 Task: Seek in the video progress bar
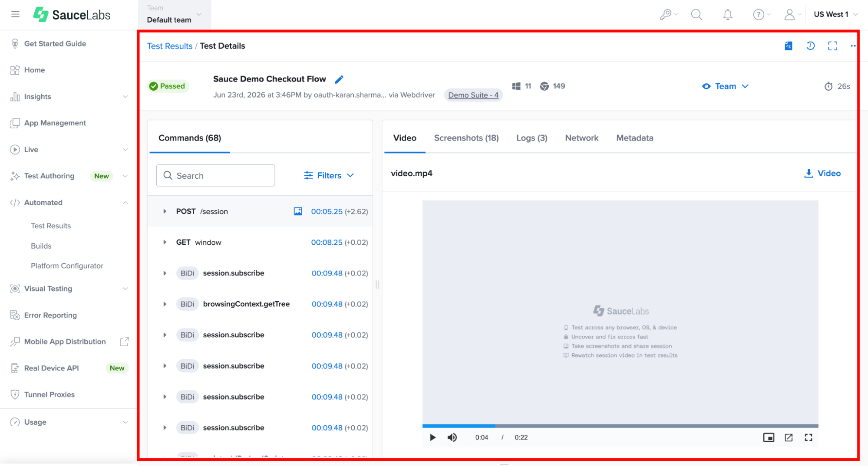coord(620,426)
